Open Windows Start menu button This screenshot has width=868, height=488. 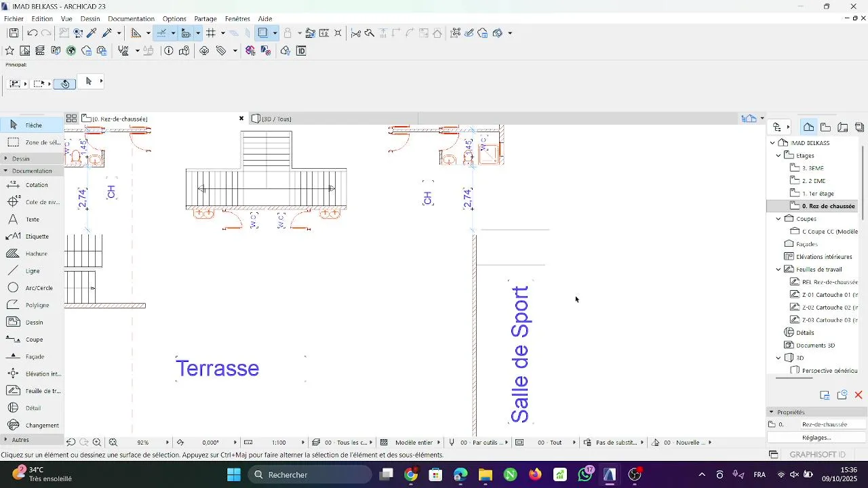coord(233,475)
